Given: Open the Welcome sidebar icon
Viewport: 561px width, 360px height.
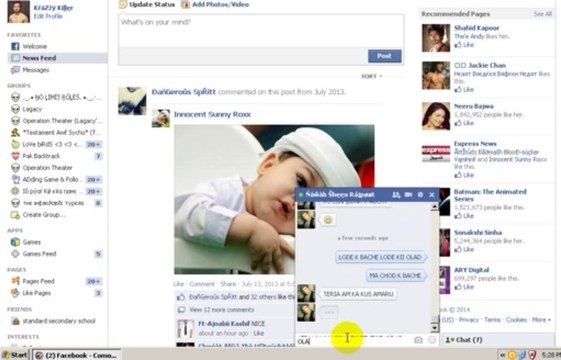Looking at the screenshot, I should click(x=15, y=46).
